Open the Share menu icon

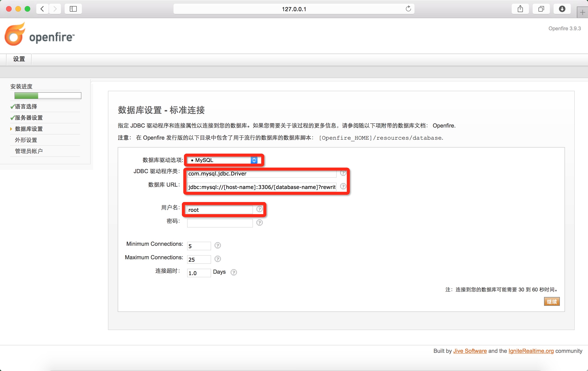click(520, 9)
